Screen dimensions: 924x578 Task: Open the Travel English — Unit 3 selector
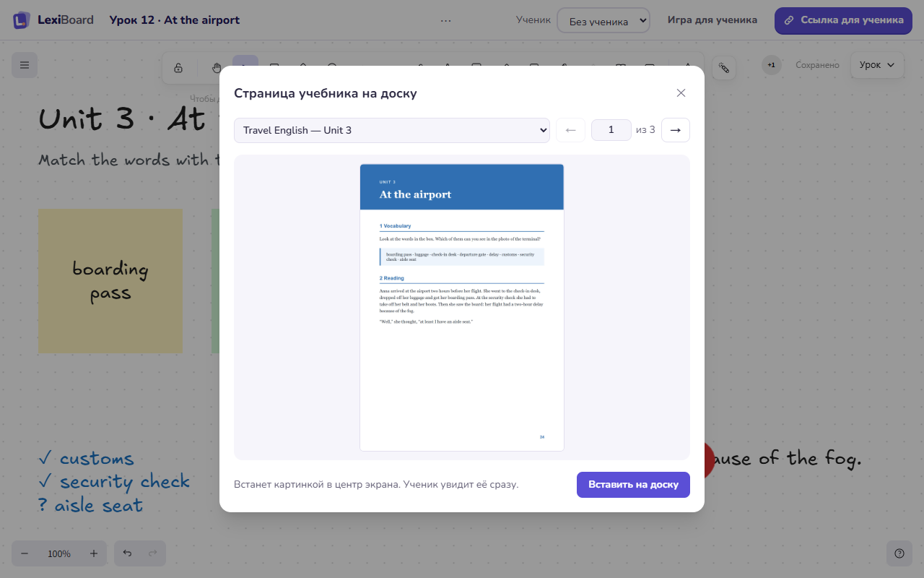pos(392,130)
